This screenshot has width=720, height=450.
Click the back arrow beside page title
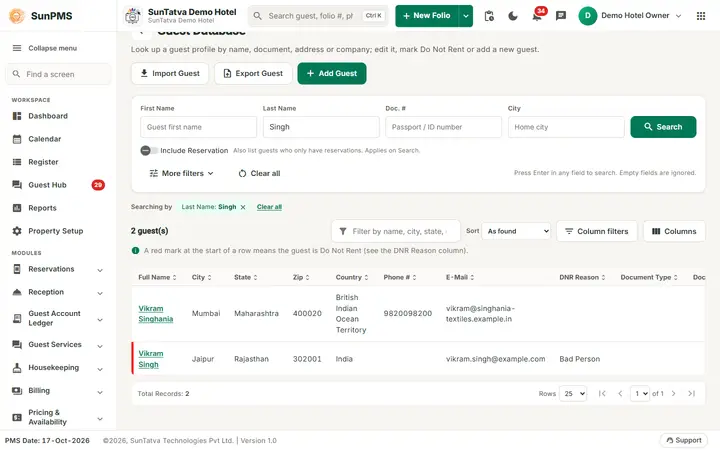(141, 32)
